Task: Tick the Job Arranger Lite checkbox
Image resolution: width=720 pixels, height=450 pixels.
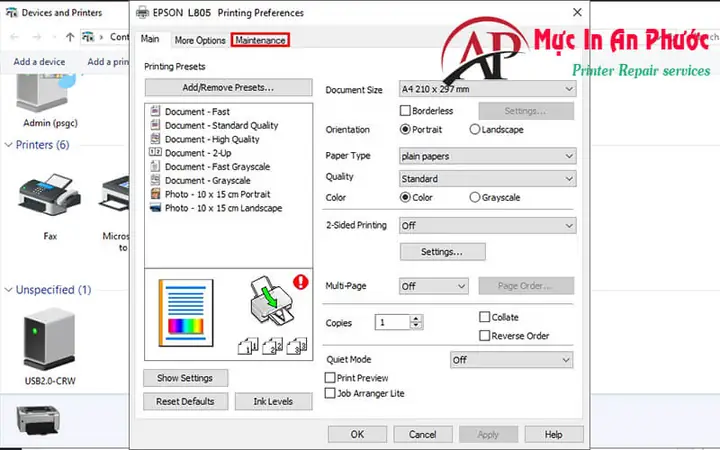Action: pyautogui.click(x=330, y=393)
